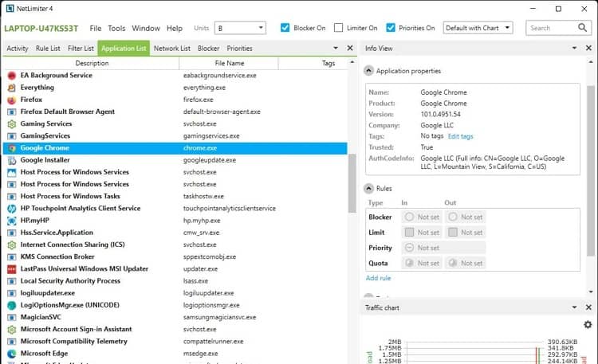Click the EA Background Service app icon
Image resolution: width=598 pixels, height=364 pixels.
[12, 76]
